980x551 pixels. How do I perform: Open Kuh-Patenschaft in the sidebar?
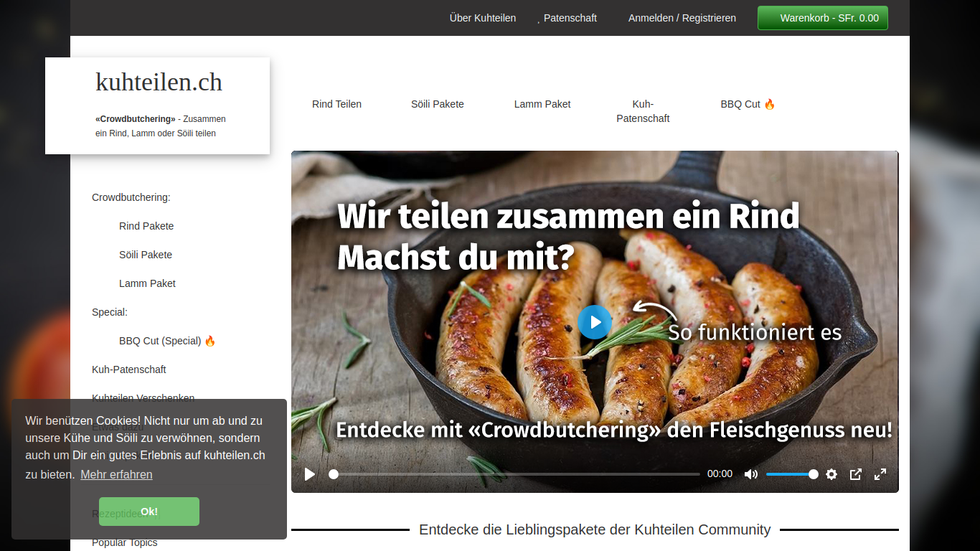click(x=129, y=369)
